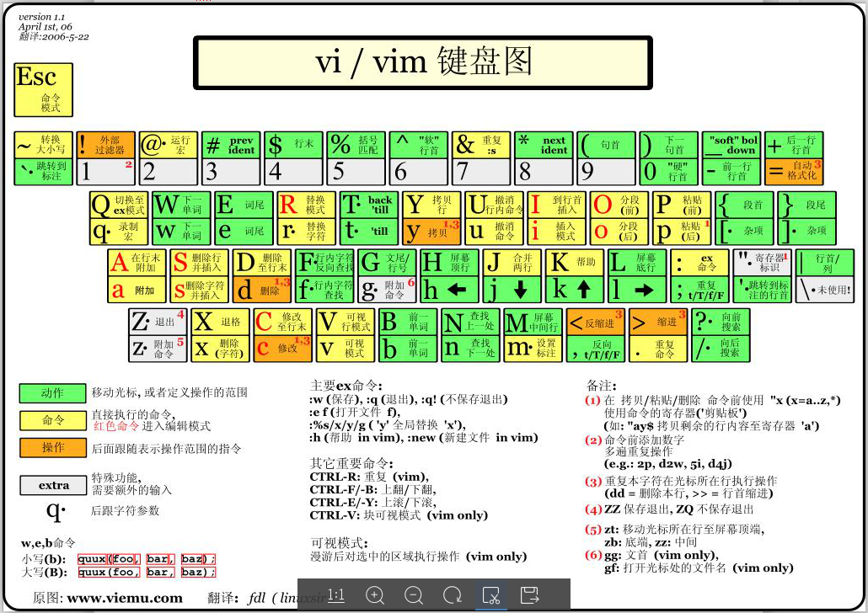
Task: Select the yellow Esc 命令模式 key
Action: (43, 89)
